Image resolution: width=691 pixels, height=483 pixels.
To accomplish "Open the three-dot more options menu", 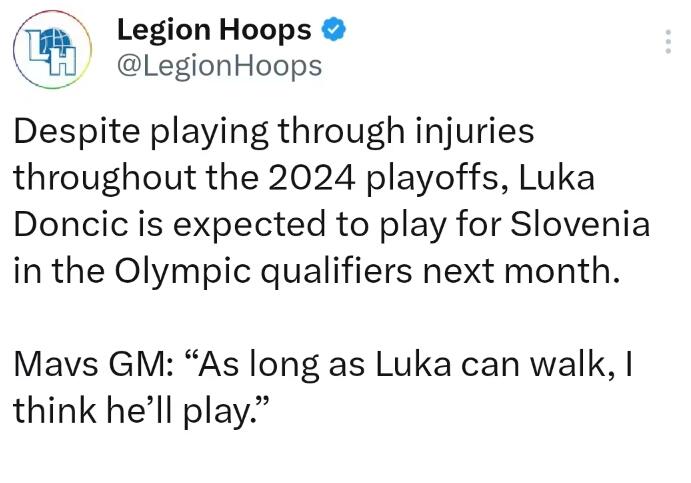I will point(668,42).
